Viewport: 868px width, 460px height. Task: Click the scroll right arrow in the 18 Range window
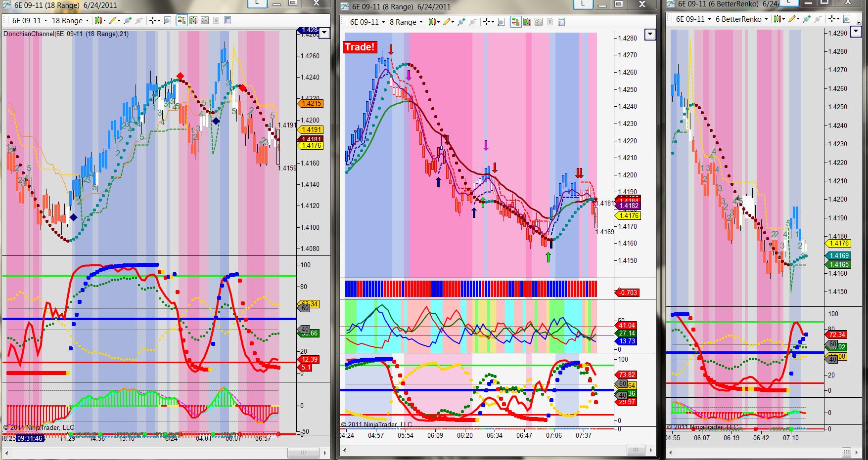pos(325,453)
